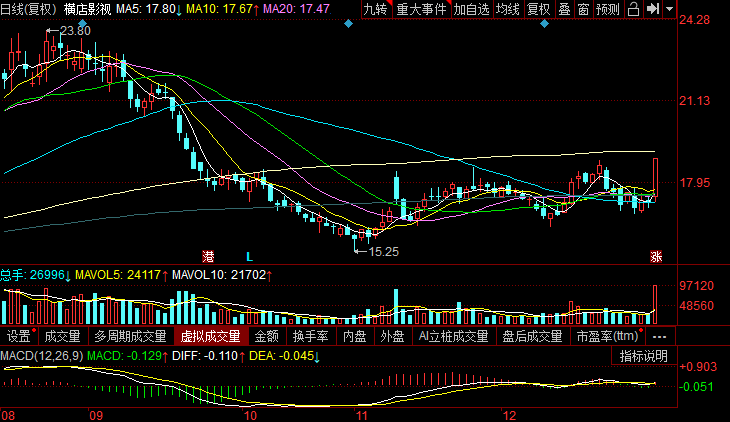Click the 11 month label on the time axis
730x422 pixels.
361,415
